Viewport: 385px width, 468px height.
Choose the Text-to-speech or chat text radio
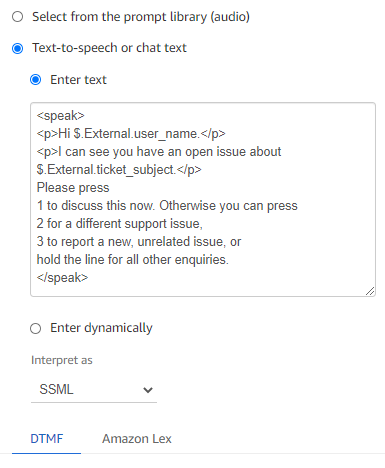(17, 48)
